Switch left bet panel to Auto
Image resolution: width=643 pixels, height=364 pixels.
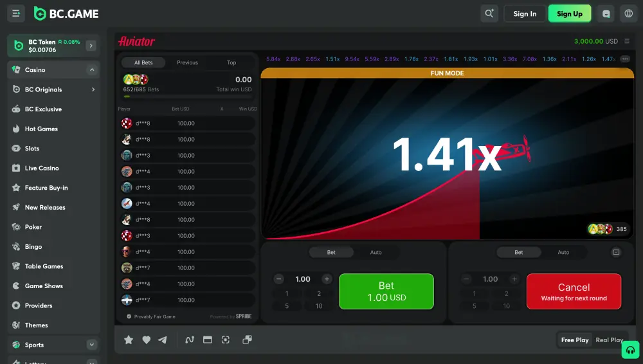(x=376, y=252)
